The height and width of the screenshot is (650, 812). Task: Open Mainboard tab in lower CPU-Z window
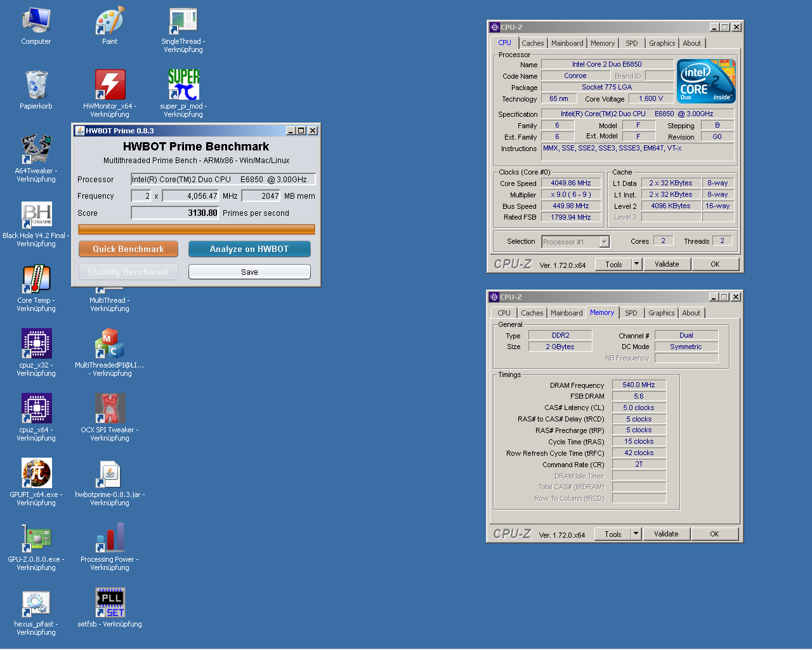pyautogui.click(x=566, y=313)
